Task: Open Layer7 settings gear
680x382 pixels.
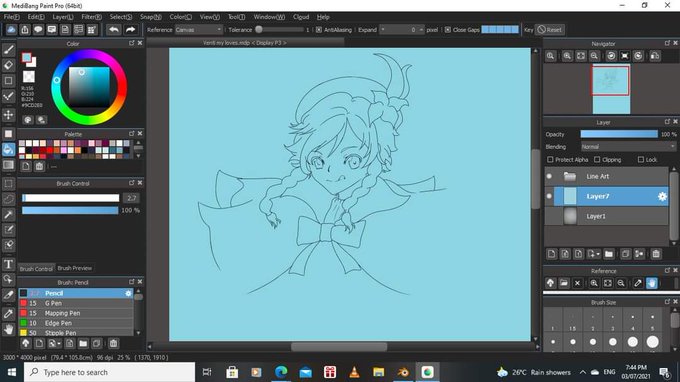Action: [662, 196]
